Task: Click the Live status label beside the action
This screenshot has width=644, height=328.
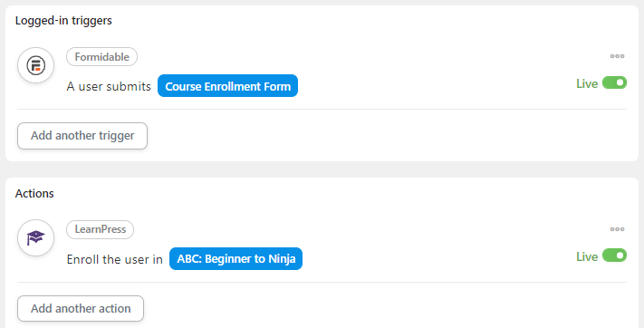Action: 587,256
